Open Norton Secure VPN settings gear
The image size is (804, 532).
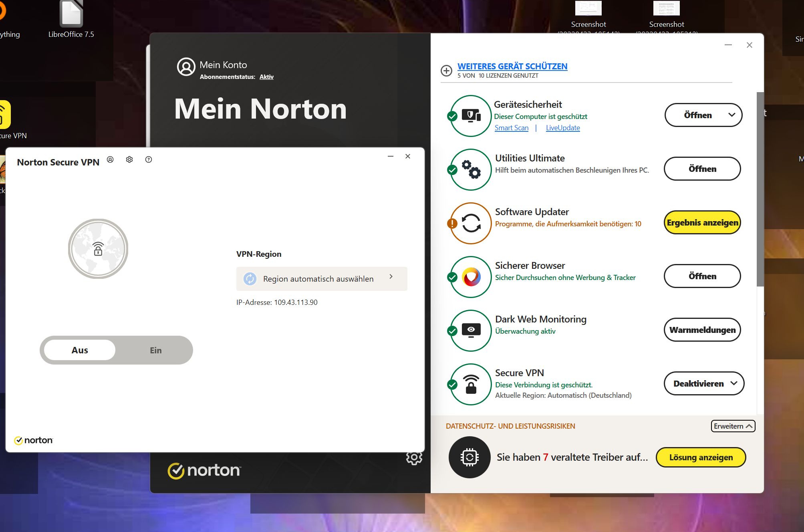click(x=129, y=159)
